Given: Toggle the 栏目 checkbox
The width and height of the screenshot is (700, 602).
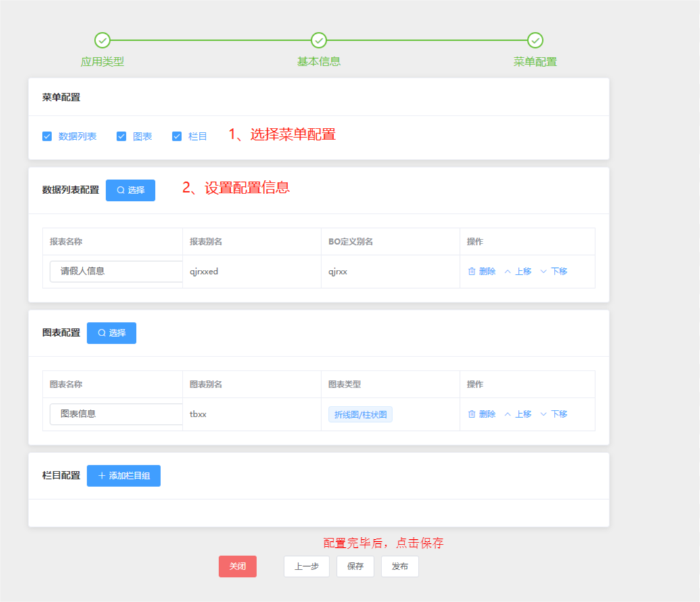Looking at the screenshot, I should [177, 136].
